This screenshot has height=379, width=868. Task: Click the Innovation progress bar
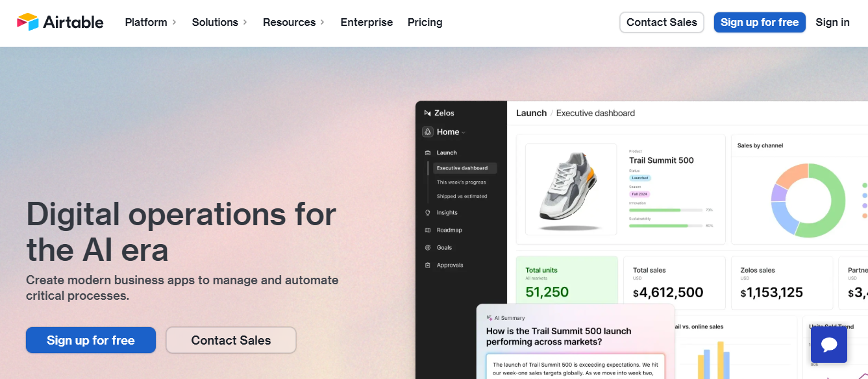[x=666, y=210]
